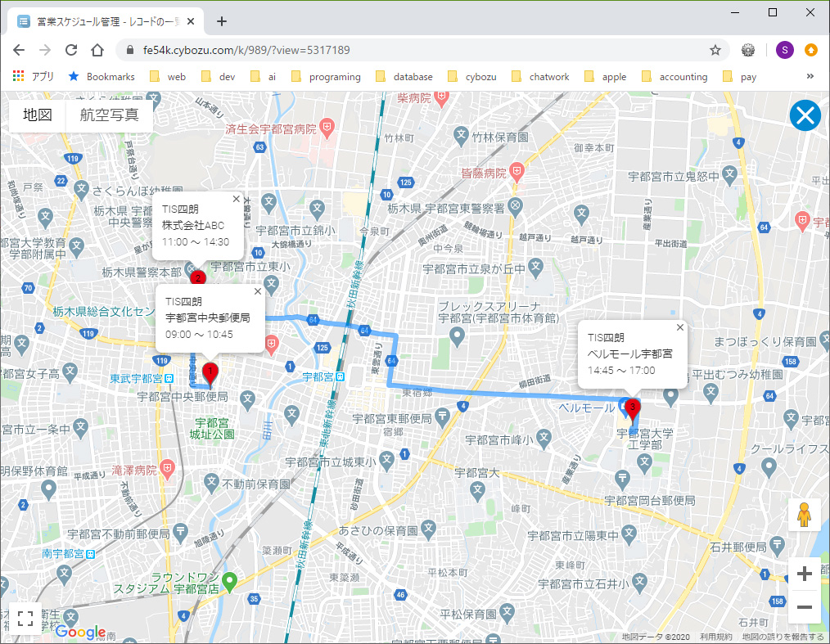Close the 株式会社ABC info window
830x644 pixels.
[x=237, y=198]
